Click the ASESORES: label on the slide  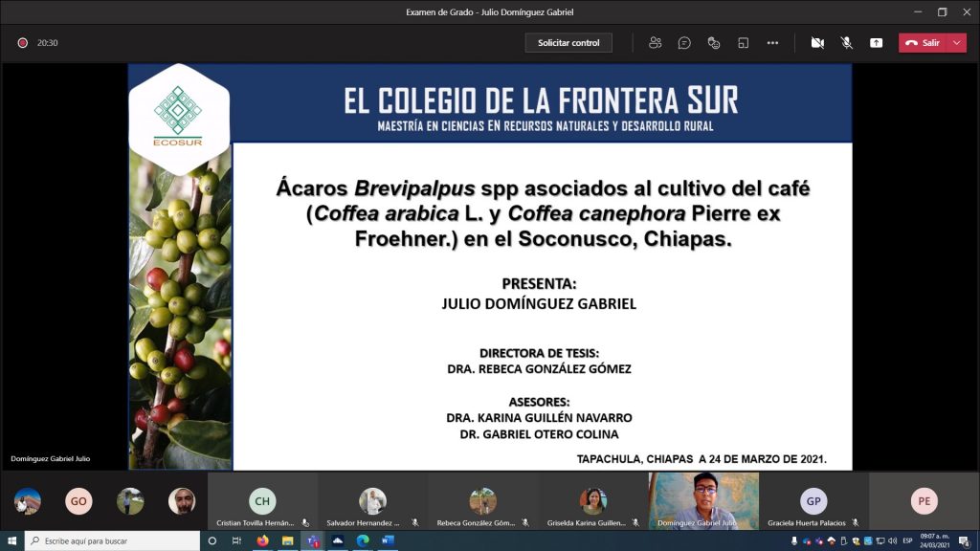point(539,402)
